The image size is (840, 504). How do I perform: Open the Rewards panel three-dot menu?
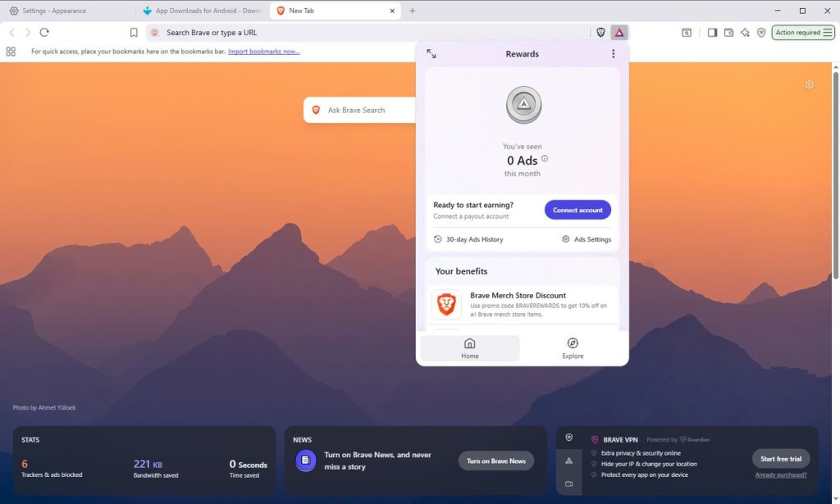click(613, 53)
